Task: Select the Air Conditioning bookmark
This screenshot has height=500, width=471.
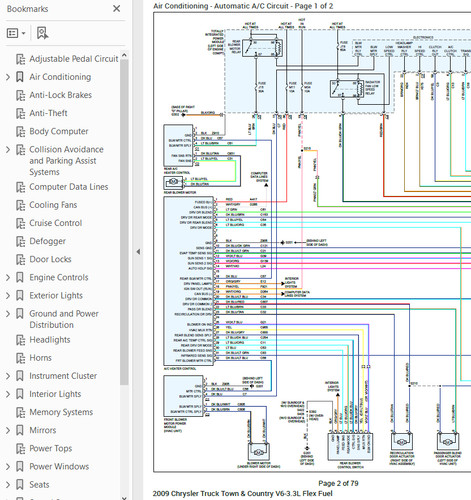Action: (x=60, y=77)
